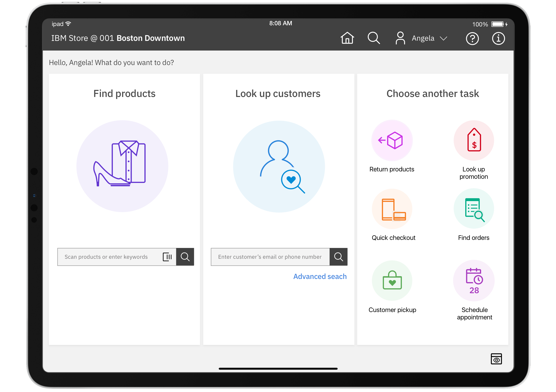
Task: Go to the Home icon in header
Action: pos(347,38)
